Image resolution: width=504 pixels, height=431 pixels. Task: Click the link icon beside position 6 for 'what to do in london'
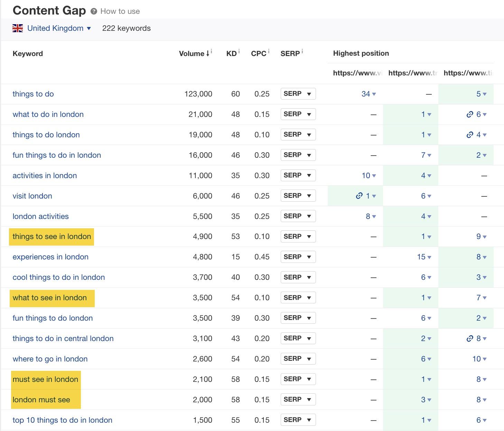[x=470, y=114]
